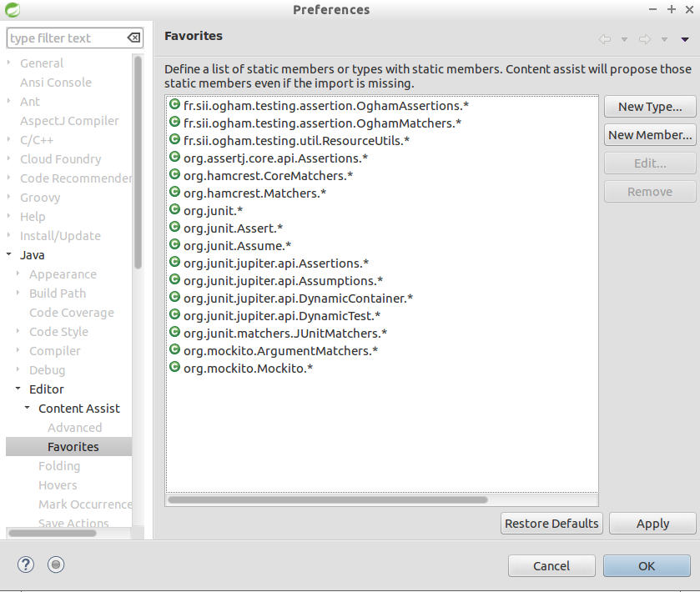This screenshot has height=592, width=700.
Task: Select org.mockito.Mockito.* entry
Action: click(248, 369)
